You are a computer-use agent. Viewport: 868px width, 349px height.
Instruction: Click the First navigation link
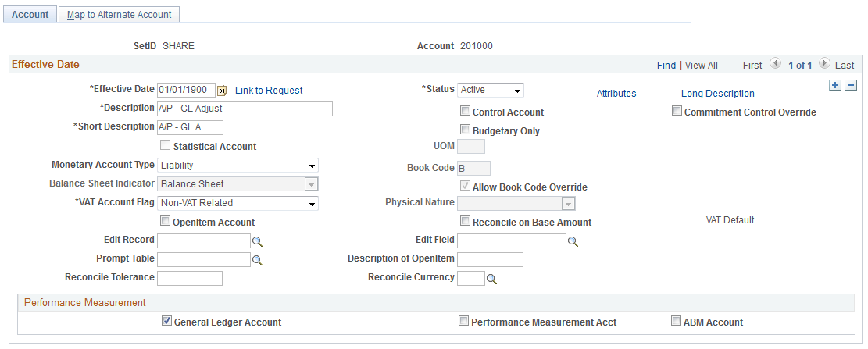(752, 66)
